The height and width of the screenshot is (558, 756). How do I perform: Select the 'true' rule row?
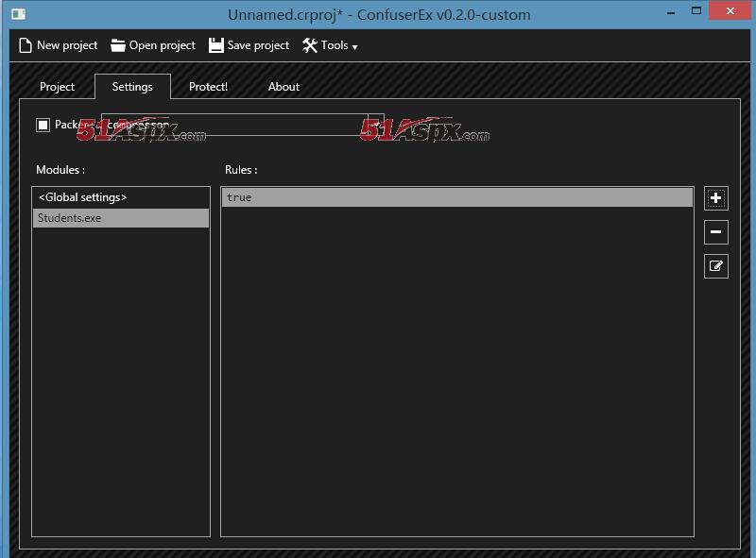pyautogui.click(x=457, y=197)
